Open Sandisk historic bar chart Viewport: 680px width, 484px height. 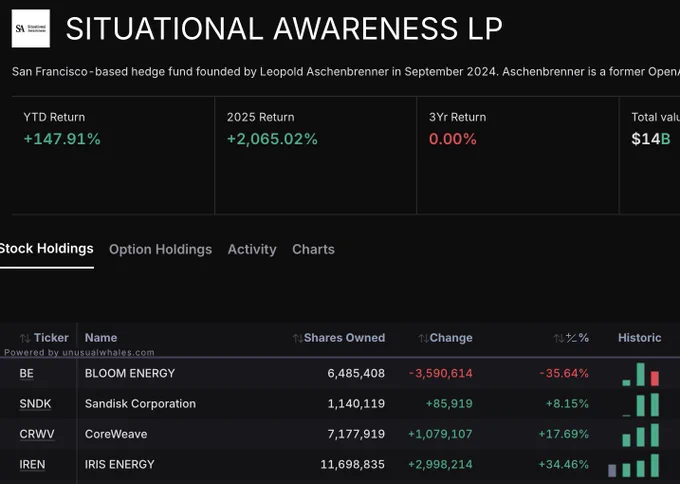(641, 405)
